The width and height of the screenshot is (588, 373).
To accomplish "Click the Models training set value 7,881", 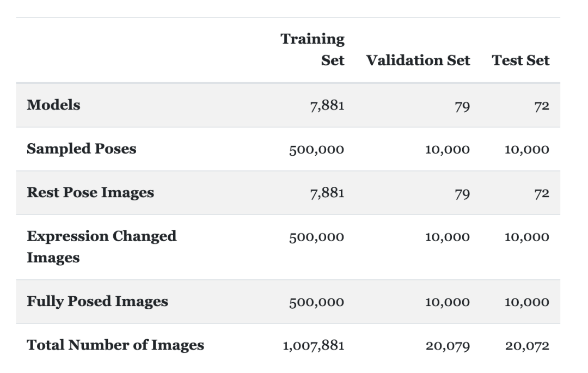I will 327,105.
